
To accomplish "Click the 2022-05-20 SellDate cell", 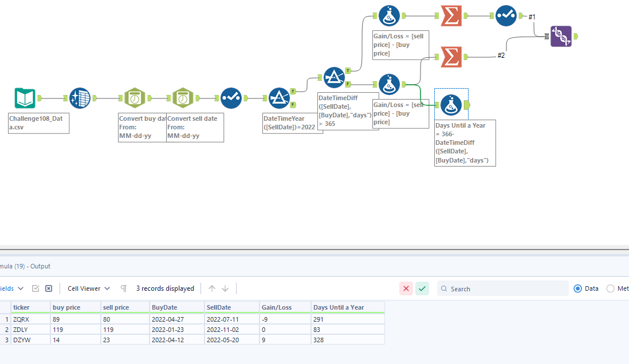I will coord(232,339).
